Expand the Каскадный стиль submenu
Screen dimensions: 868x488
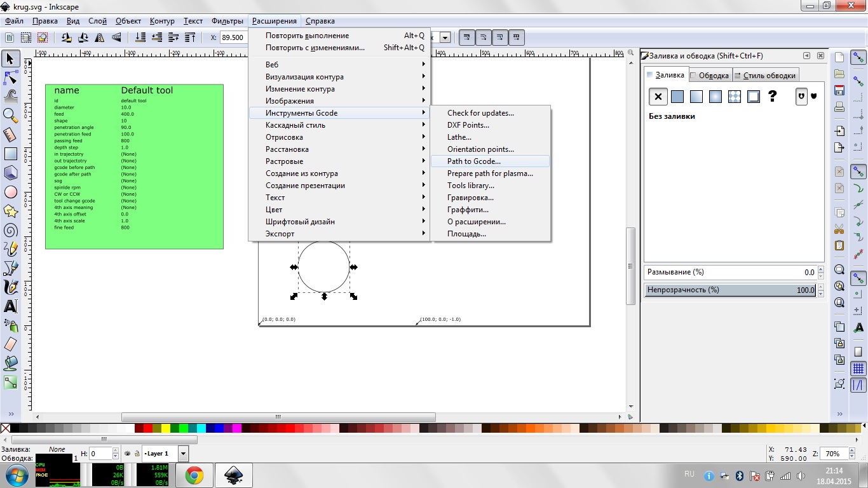click(x=339, y=125)
